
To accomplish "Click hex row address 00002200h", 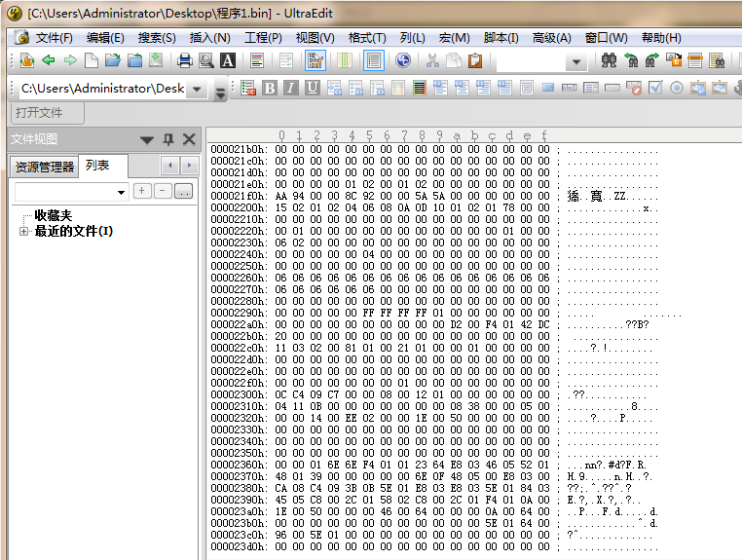I will click(239, 207).
